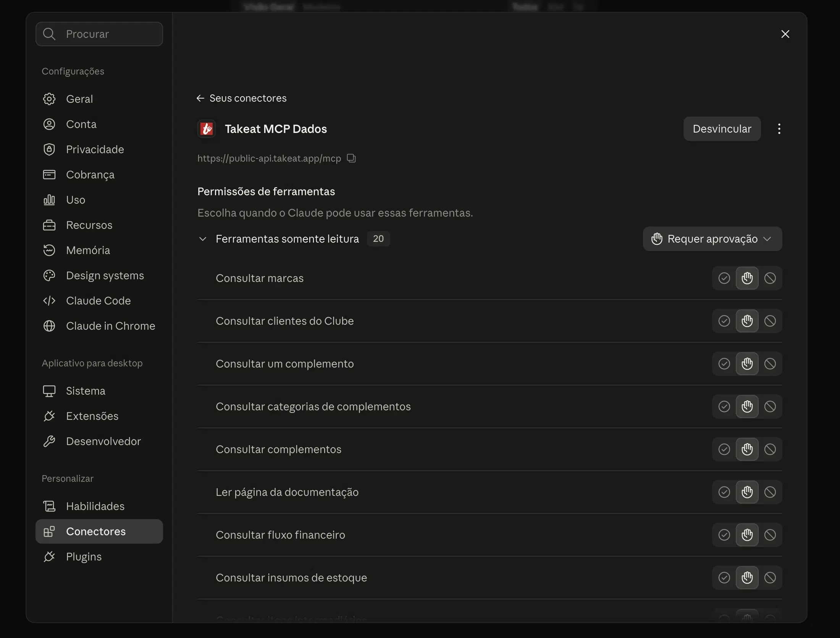Viewport: 840px width, 638px height.
Task: Open Extensões settings
Action: tap(99, 416)
